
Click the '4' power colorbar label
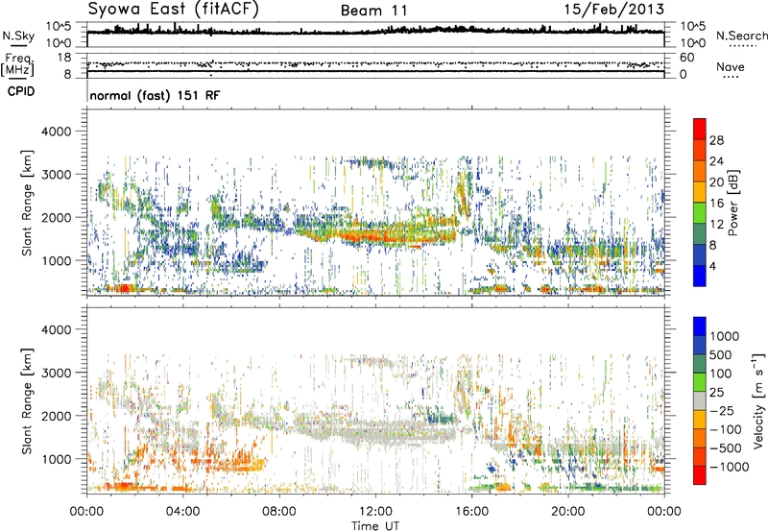click(712, 266)
